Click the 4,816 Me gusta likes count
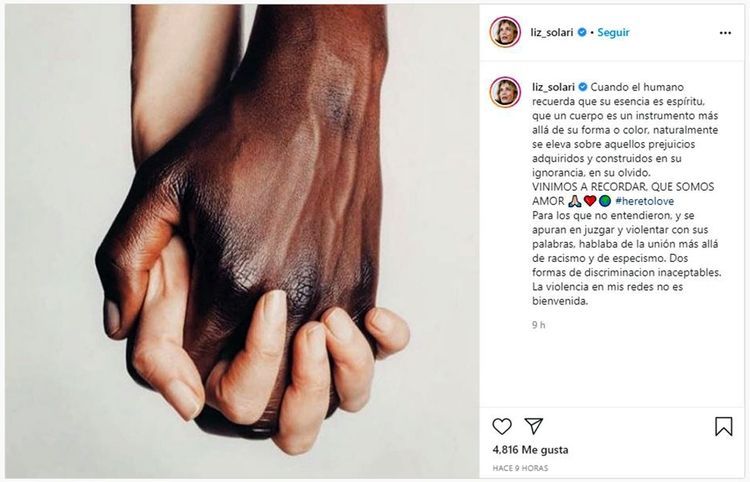 530,449
